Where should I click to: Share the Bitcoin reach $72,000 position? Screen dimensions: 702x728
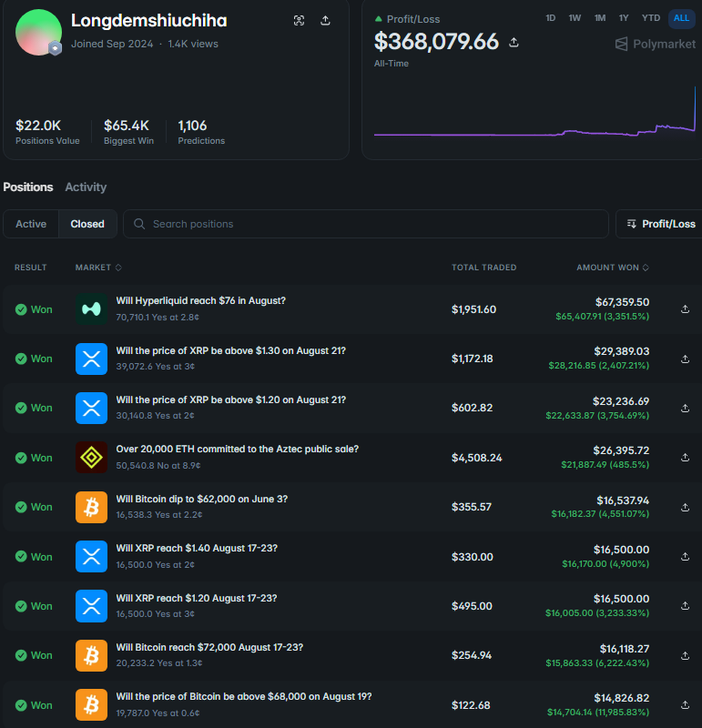tap(685, 655)
